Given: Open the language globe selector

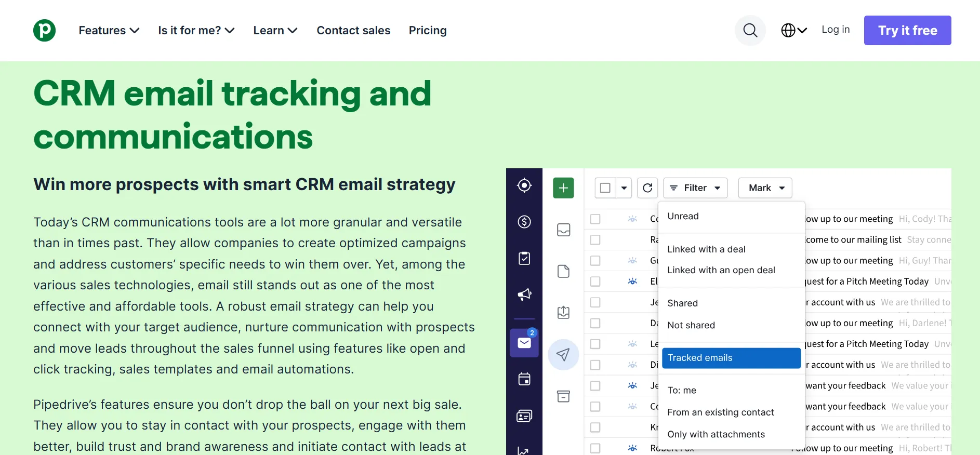Looking at the screenshot, I should 793,30.
